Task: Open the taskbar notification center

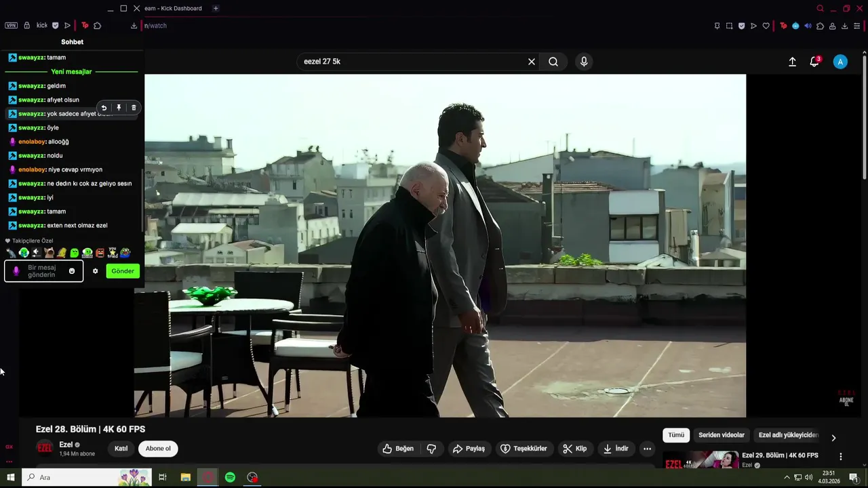Action: tap(854, 477)
